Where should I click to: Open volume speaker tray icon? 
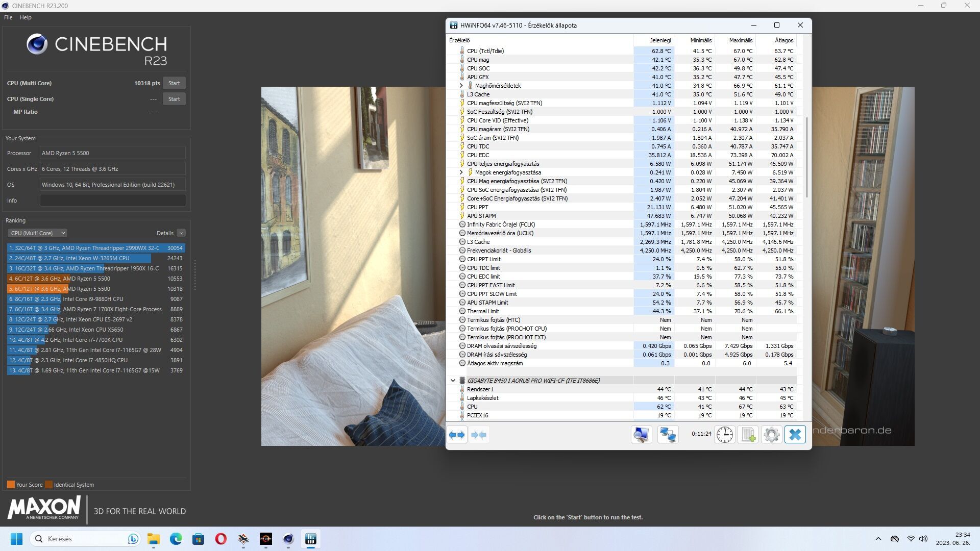(x=923, y=539)
